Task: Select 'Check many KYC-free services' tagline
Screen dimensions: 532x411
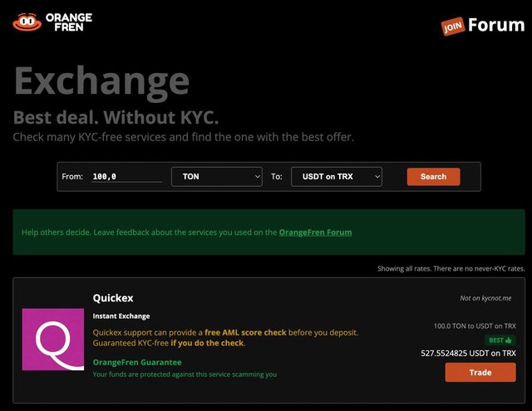Action: click(183, 137)
